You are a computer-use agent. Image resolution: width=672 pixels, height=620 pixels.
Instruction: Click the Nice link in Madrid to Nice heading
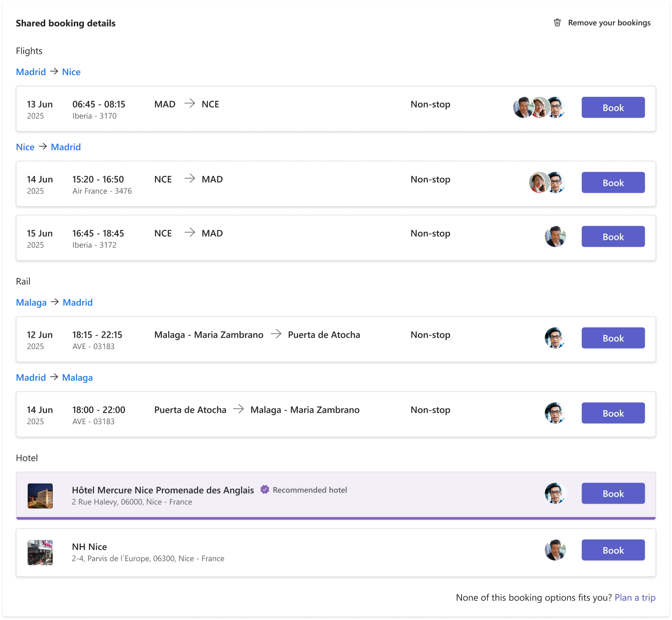[x=71, y=72]
